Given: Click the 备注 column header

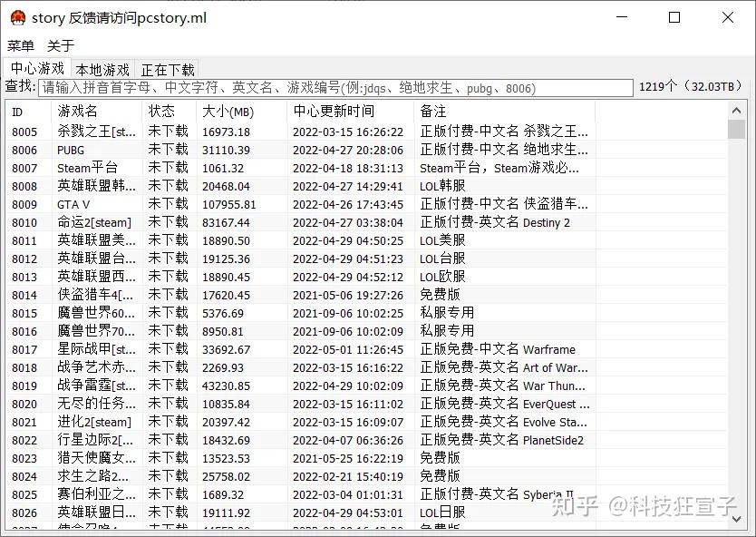Looking at the screenshot, I should [503, 112].
